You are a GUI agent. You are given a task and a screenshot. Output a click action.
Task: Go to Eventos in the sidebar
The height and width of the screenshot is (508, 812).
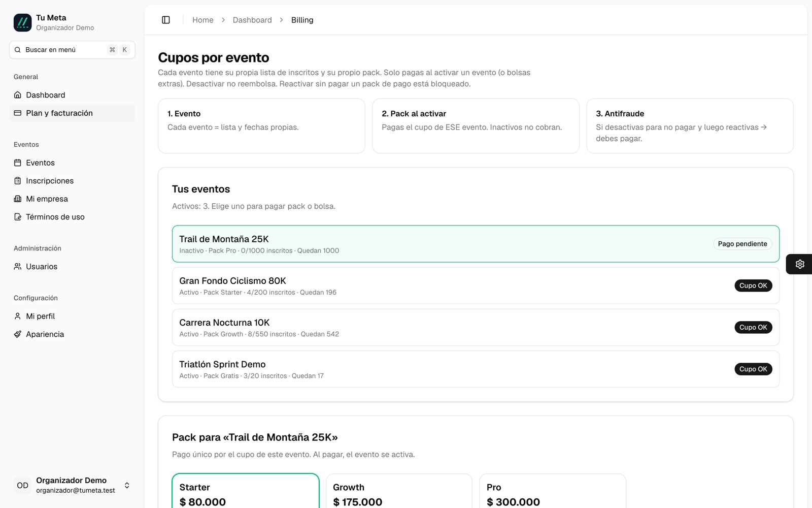click(72, 163)
